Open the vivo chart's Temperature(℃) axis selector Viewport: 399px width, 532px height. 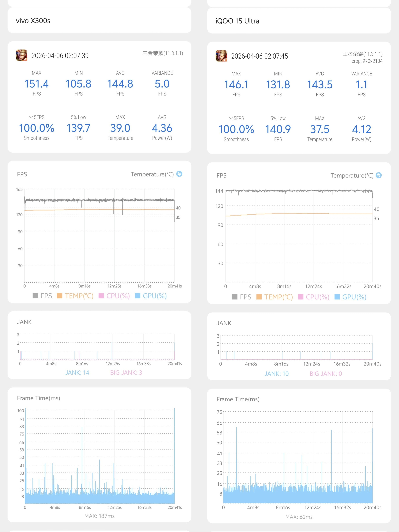[152, 174]
